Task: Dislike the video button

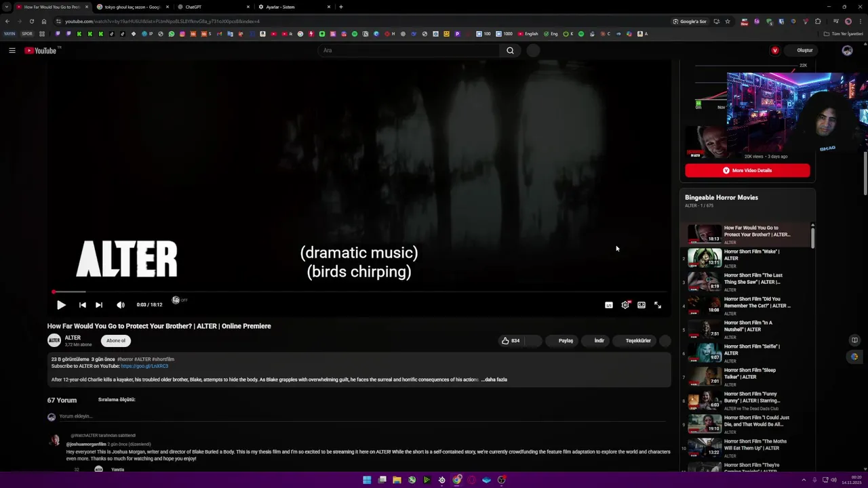Action: 534,341
